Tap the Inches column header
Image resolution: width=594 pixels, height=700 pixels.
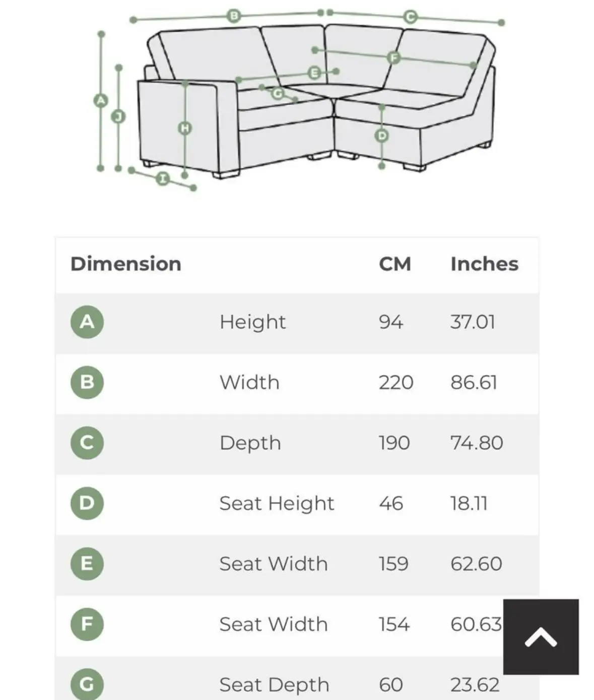click(x=484, y=264)
